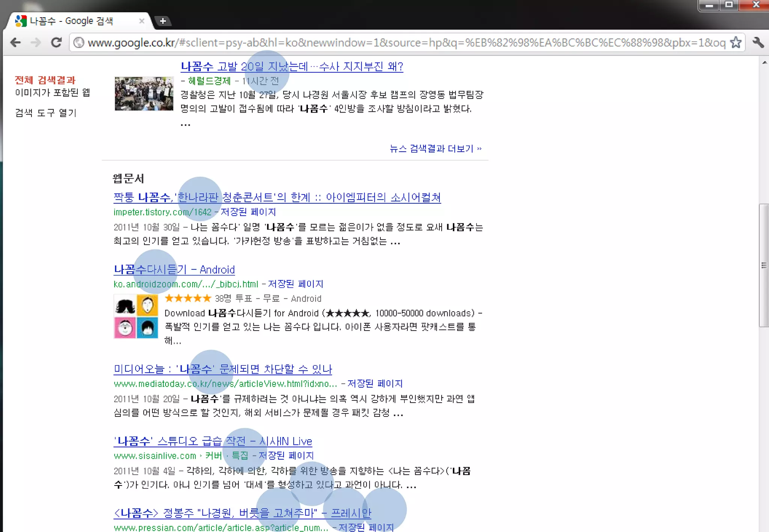Click the vertical scrollbar thumb
The image size is (769, 532).
pos(764,265)
